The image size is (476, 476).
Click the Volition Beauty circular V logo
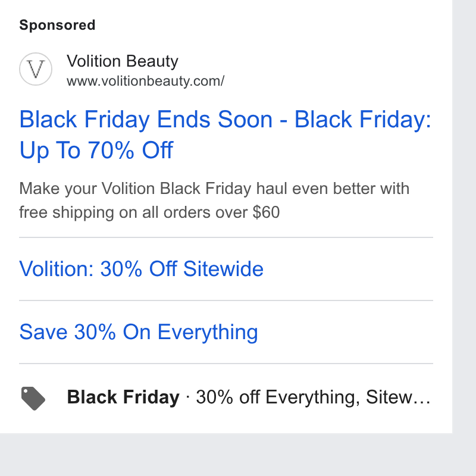pyautogui.click(x=36, y=69)
